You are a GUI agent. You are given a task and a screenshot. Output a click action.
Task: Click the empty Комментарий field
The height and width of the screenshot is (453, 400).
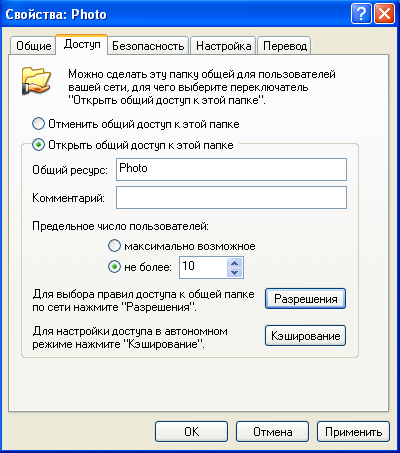pyautogui.click(x=231, y=198)
